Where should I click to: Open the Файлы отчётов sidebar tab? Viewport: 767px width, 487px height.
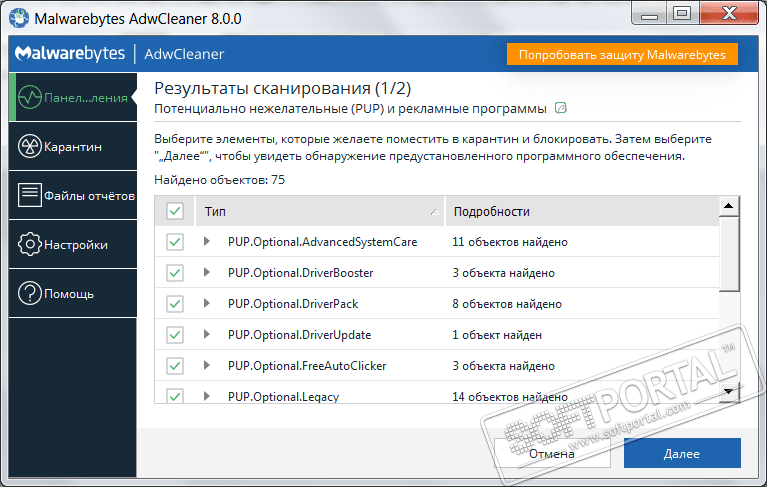pos(73,195)
